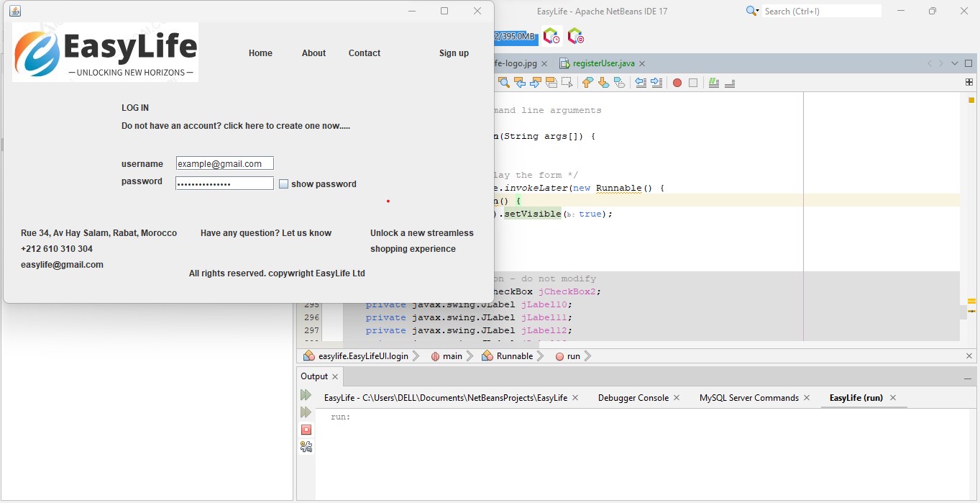Click the Shift Line Right icon
The image size is (980, 503).
656,83
